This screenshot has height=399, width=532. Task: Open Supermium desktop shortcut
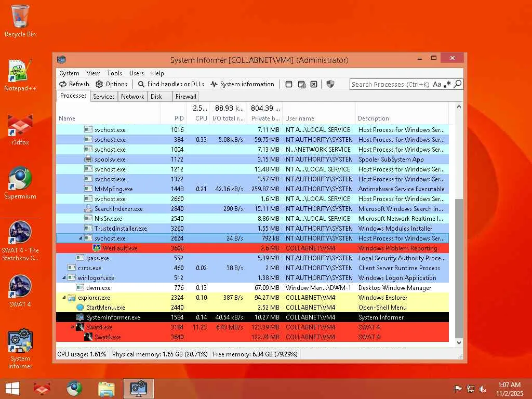coord(20,183)
